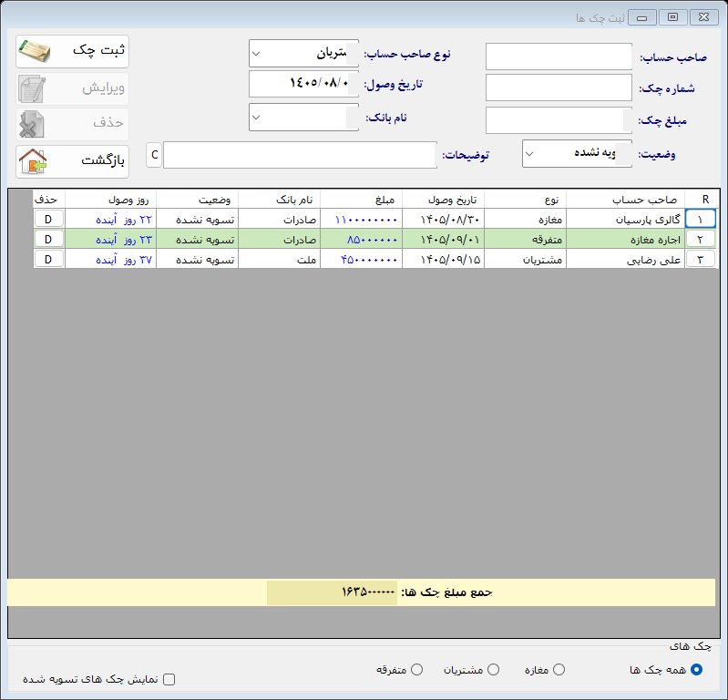Click the شماره چک input field

[559, 87]
